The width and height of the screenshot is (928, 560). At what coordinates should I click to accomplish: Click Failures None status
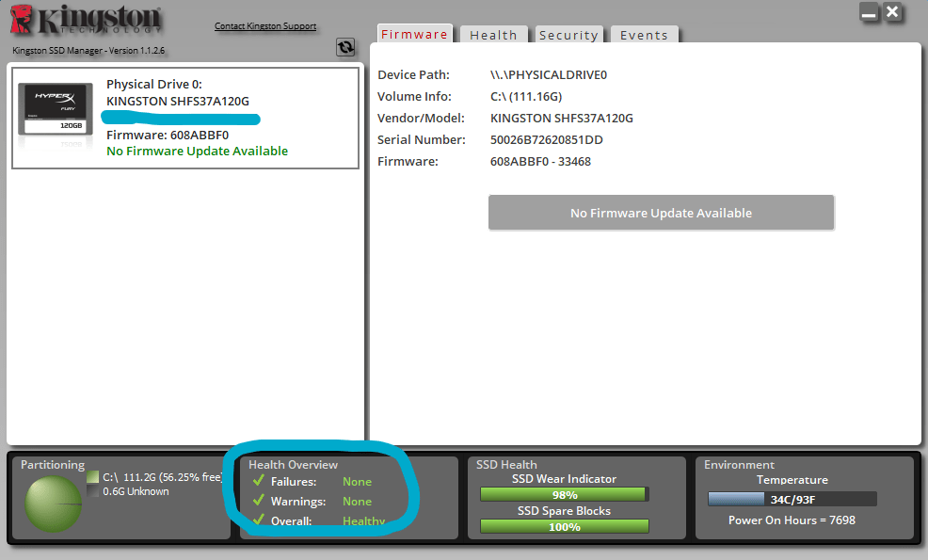coord(357,482)
